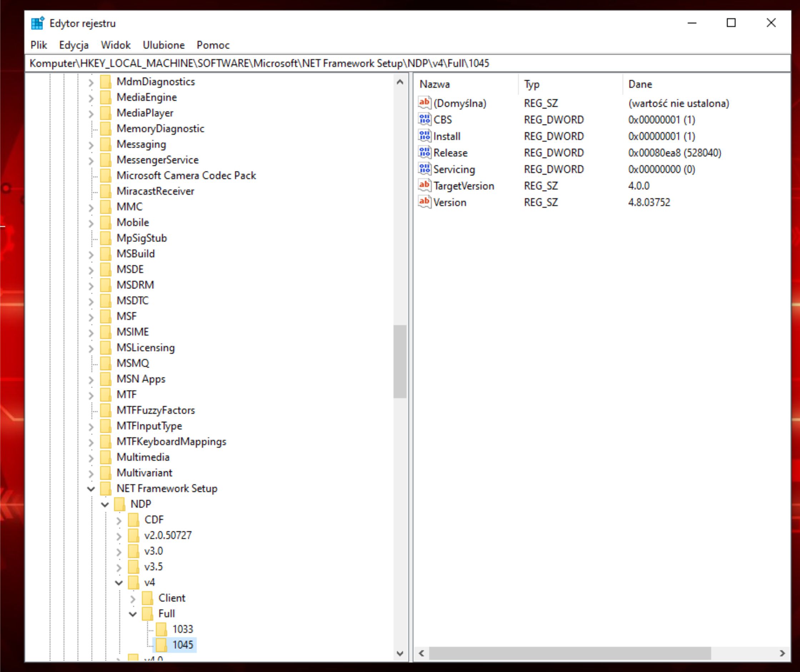Screen dimensions: 800x672
Task: Collapse the v4 registry key
Action: point(119,582)
